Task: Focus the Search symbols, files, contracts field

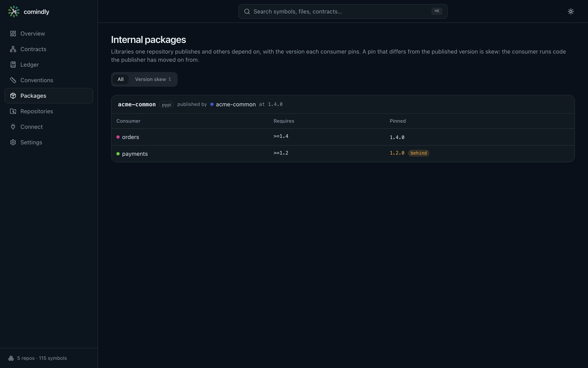Action: tap(343, 11)
